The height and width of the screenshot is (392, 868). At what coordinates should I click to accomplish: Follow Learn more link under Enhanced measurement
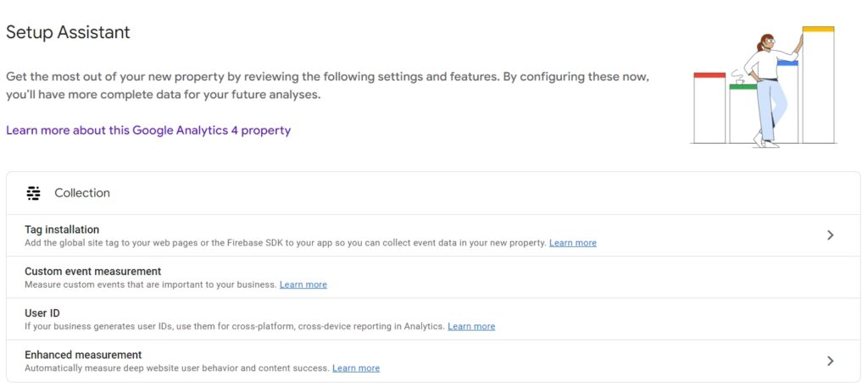coord(356,368)
